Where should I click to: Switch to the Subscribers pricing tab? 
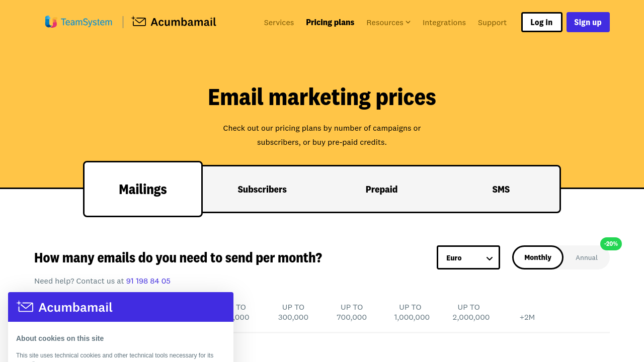pos(262,189)
